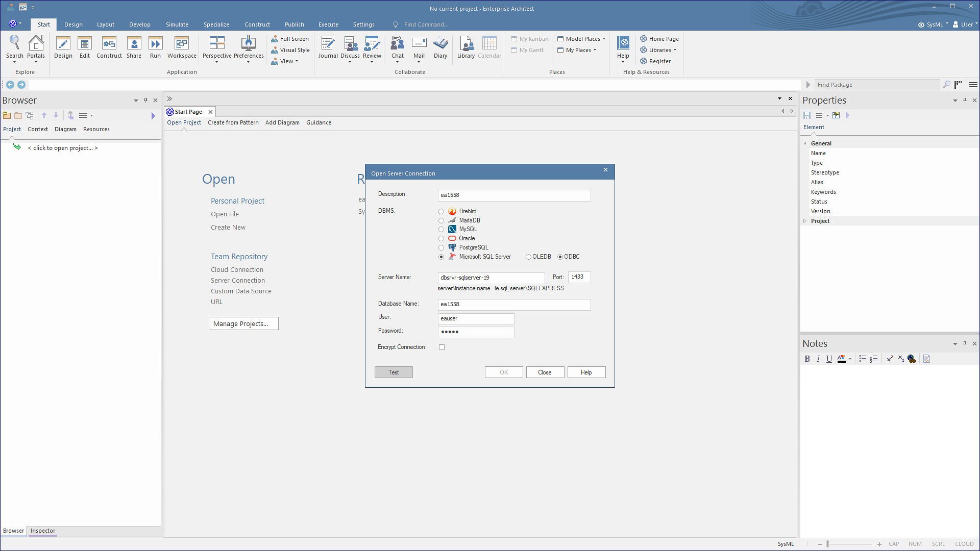980x551 pixels.
Task: Switch to the Inspector tab
Action: pyautogui.click(x=42, y=531)
